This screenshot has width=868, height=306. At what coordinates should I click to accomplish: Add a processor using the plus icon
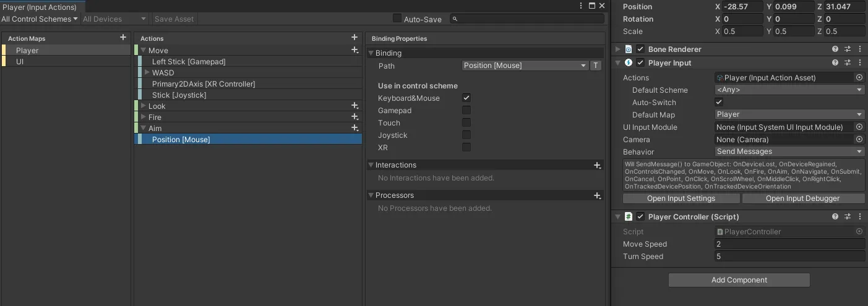[x=597, y=195]
